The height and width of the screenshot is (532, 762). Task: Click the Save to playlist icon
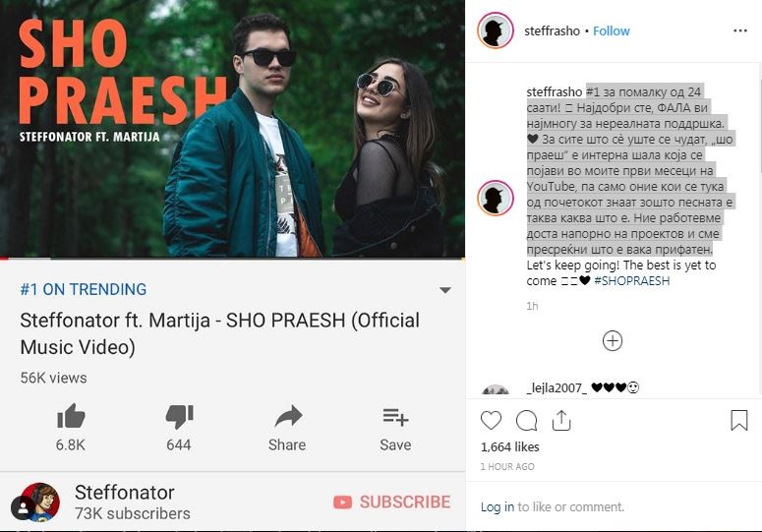click(395, 417)
